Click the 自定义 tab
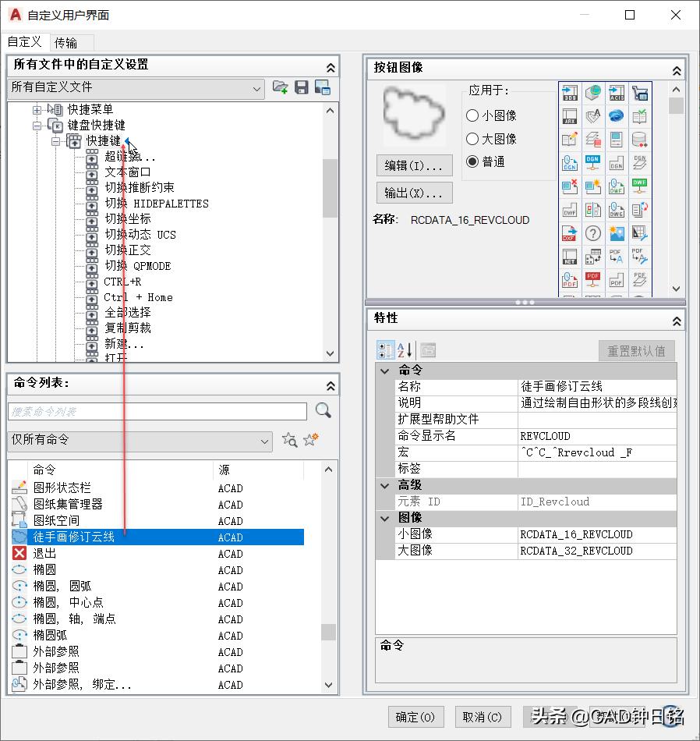700x741 pixels. point(25,42)
